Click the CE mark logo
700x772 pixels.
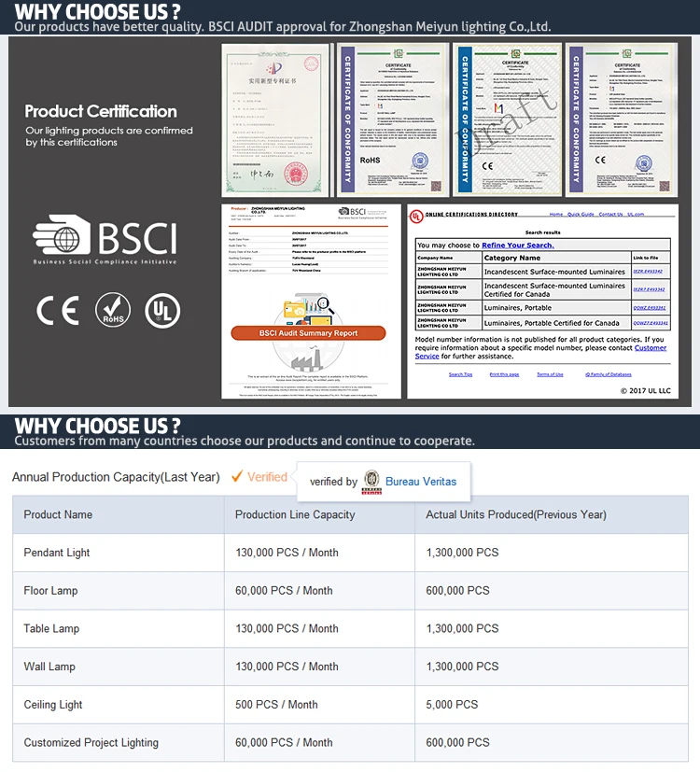click(x=58, y=311)
